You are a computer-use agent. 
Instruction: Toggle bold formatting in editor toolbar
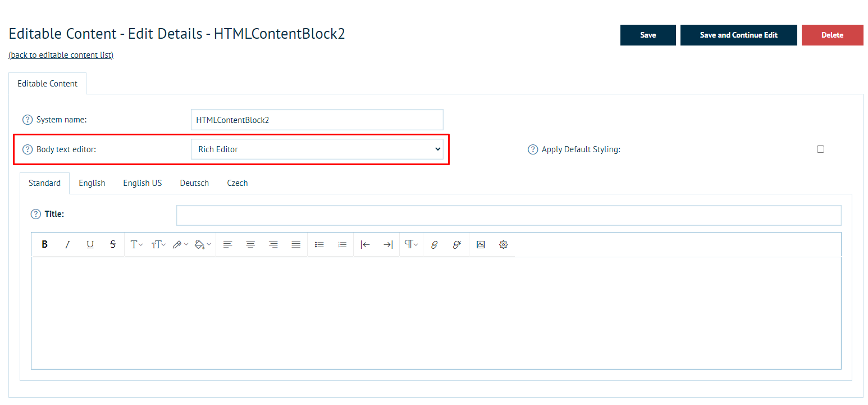coord(45,244)
